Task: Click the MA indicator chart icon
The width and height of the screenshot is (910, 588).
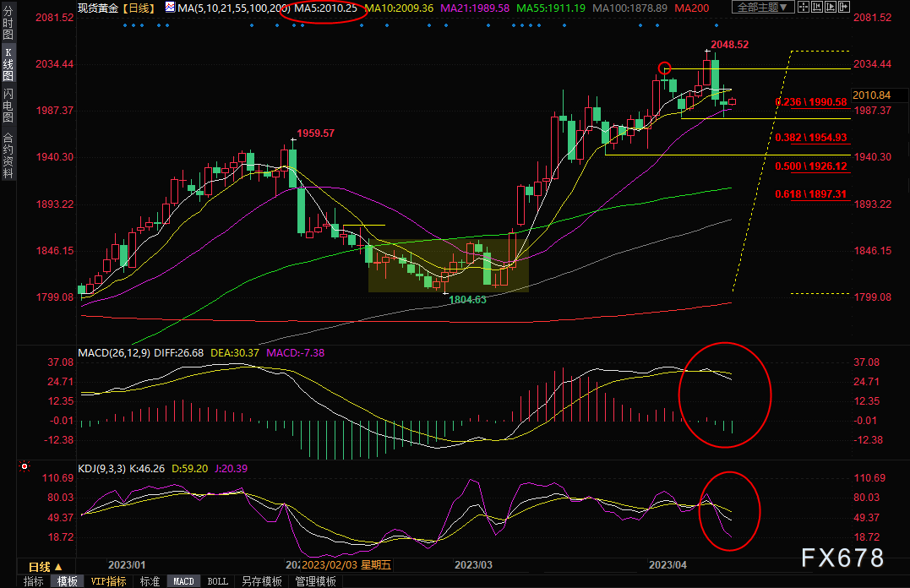Action: tap(170, 7)
